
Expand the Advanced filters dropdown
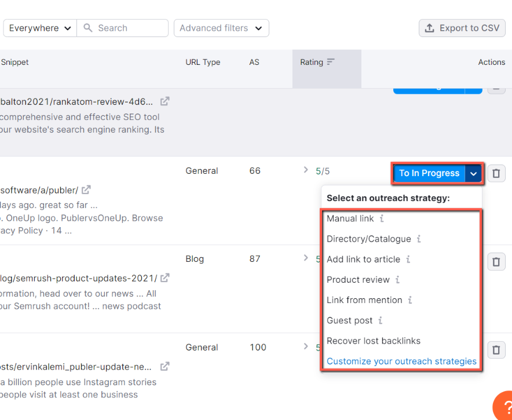(221, 28)
